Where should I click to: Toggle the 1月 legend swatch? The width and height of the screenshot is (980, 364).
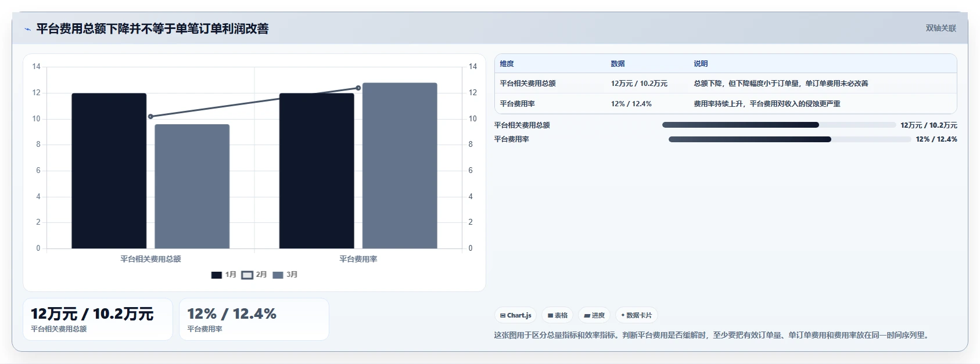pos(217,275)
